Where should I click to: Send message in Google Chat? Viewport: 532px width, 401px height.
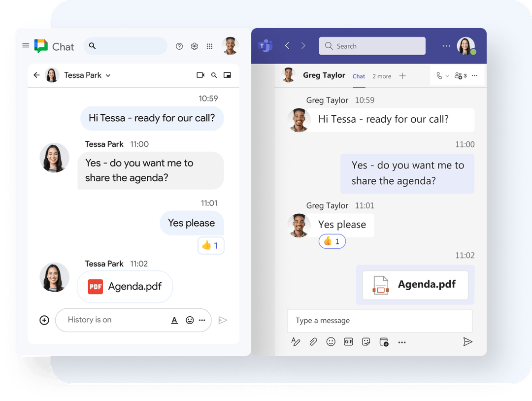(223, 320)
